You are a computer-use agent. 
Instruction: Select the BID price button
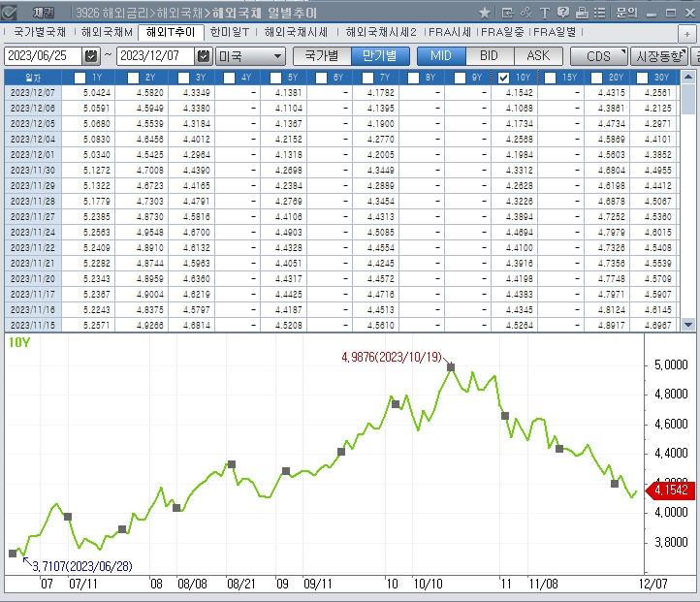489,55
